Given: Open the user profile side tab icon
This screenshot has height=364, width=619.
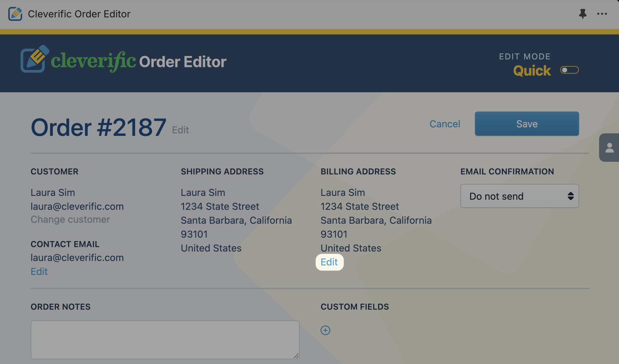Looking at the screenshot, I should (x=610, y=148).
